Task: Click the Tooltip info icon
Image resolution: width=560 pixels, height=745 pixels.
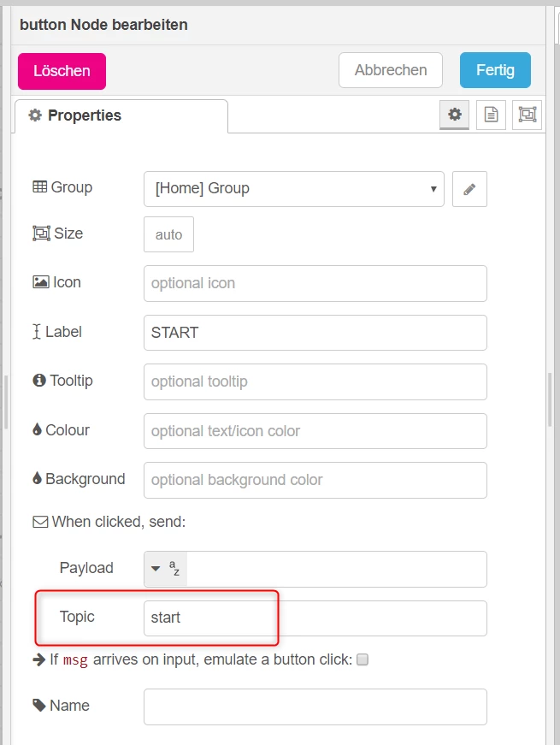Action: pos(39,380)
